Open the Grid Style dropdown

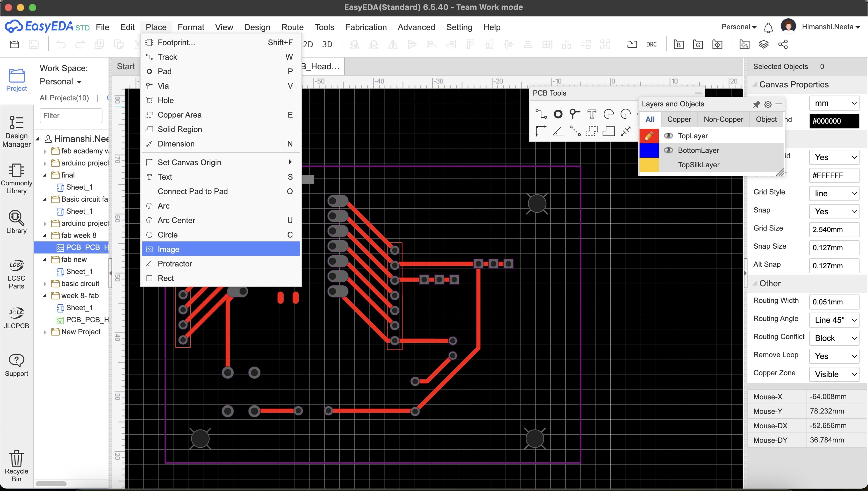[x=834, y=193]
